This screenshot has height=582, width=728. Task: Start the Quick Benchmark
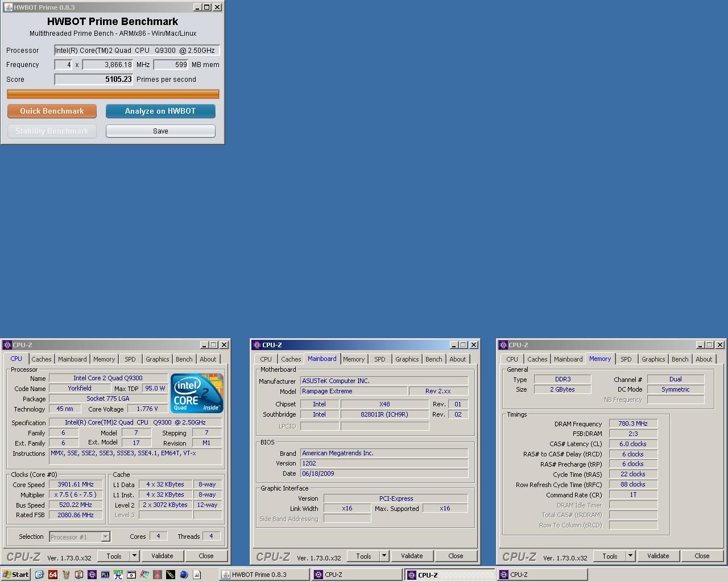click(52, 111)
